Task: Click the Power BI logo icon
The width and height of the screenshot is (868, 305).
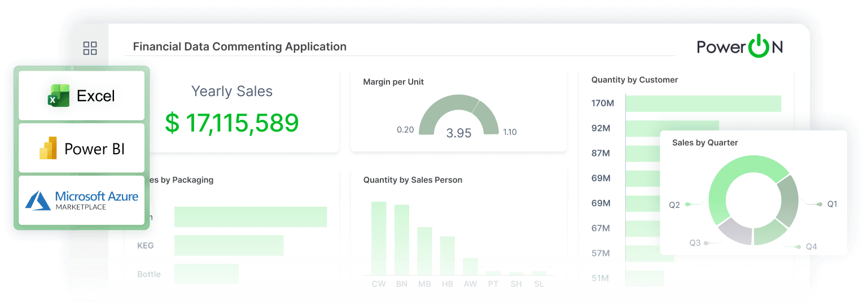Action: pyautogui.click(x=48, y=148)
